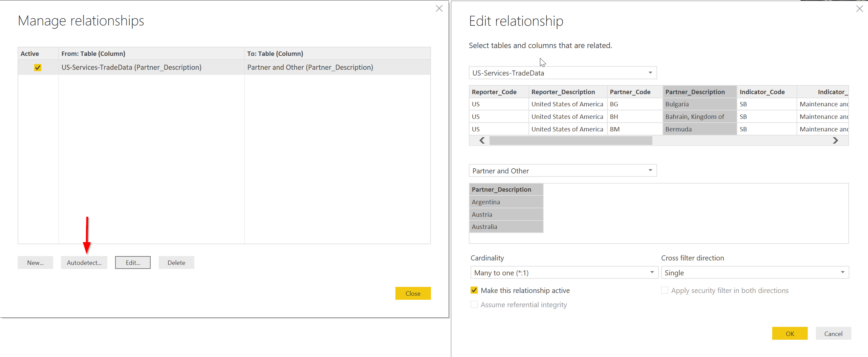The width and height of the screenshot is (868, 357).
Task: Select the Partner_Code column header
Action: click(630, 92)
